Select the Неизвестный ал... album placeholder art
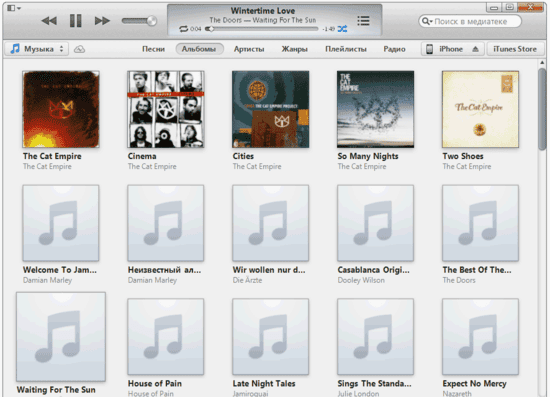This screenshot has height=397, width=550. click(166, 223)
